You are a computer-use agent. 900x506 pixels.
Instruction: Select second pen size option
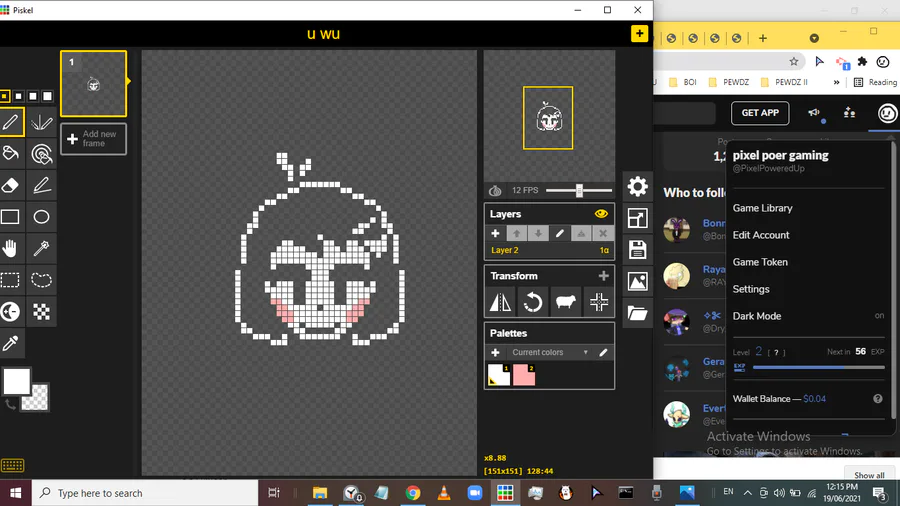pyautogui.click(x=18, y=96)
